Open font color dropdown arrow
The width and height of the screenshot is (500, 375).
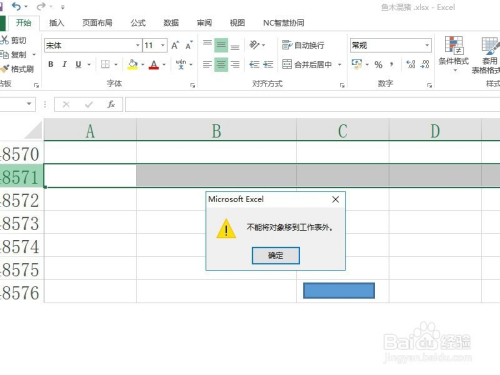[x=164, y=64]
